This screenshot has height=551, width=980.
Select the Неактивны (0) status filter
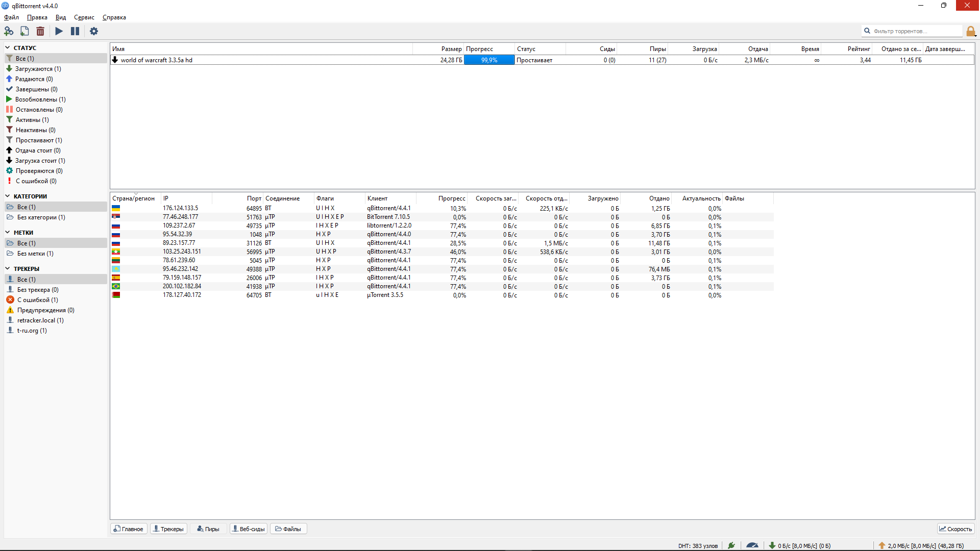[56, 130]
